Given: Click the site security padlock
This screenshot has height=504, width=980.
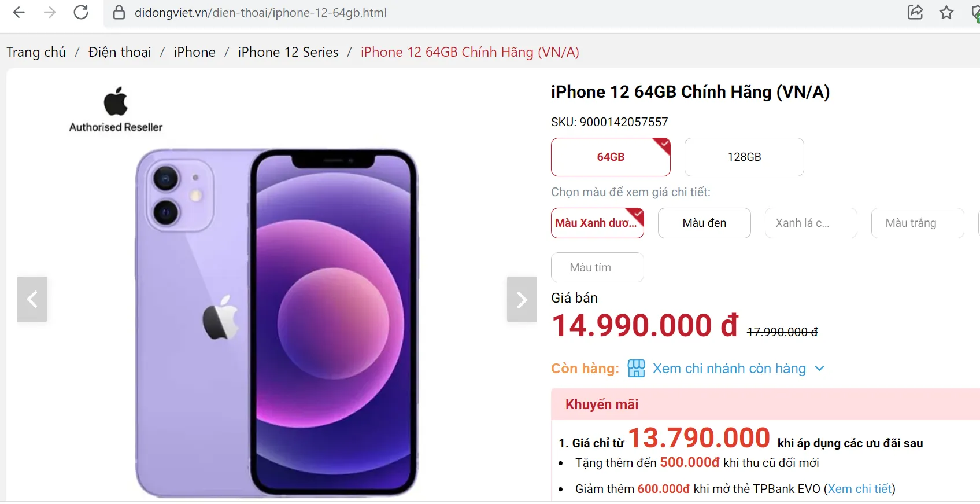Looking at the screenshot, I should [118, 12].
